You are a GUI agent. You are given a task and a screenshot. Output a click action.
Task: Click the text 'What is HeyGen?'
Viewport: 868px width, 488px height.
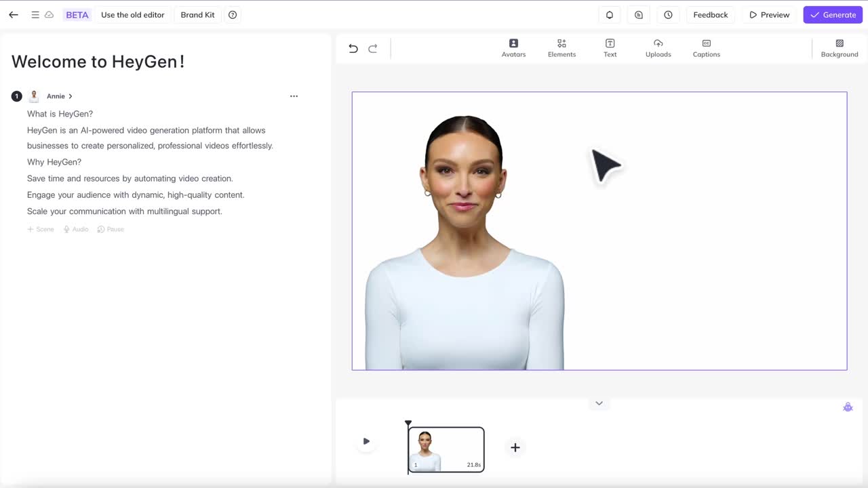pyautogui.click(x=60, y=114)
